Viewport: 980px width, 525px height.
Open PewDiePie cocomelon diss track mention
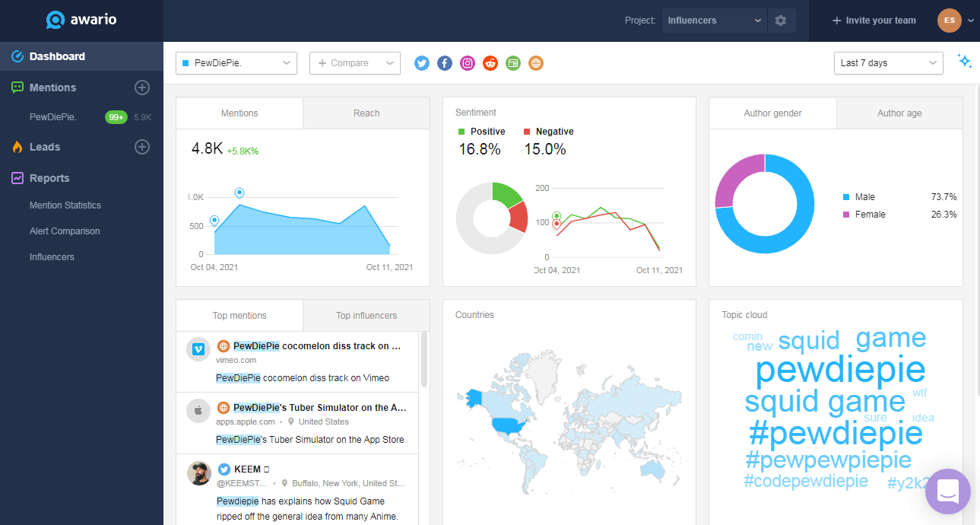coord(317,346)
